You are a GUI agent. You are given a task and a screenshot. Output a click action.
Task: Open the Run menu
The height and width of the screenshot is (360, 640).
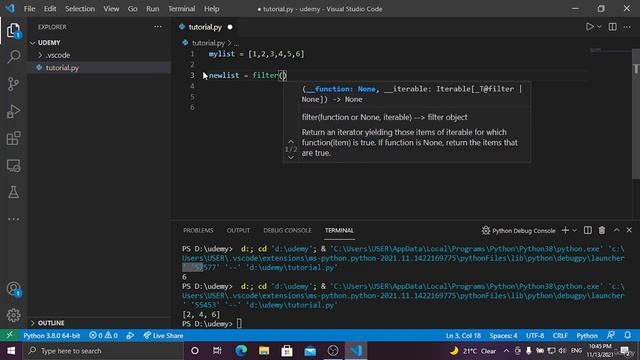point(153,9)
